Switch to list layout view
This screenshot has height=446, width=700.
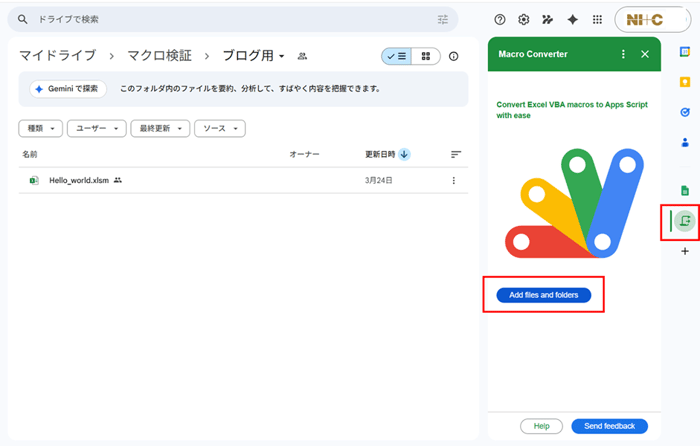[397, 57]
